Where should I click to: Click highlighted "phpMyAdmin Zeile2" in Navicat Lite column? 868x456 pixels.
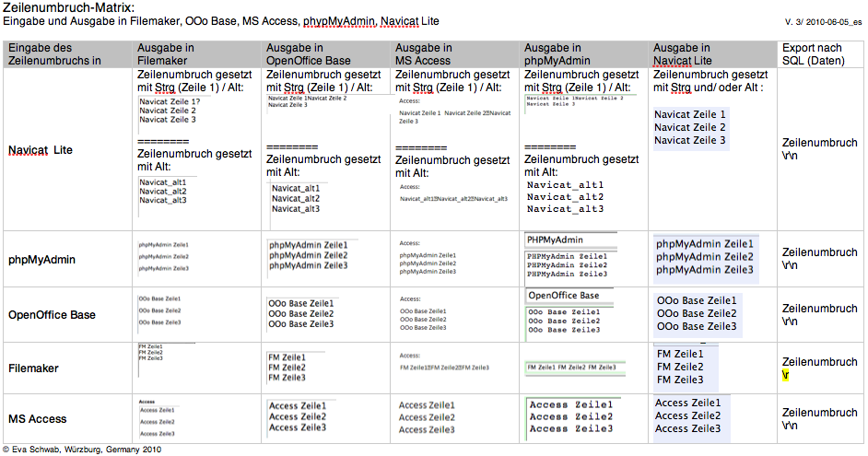tap(705, 257)
